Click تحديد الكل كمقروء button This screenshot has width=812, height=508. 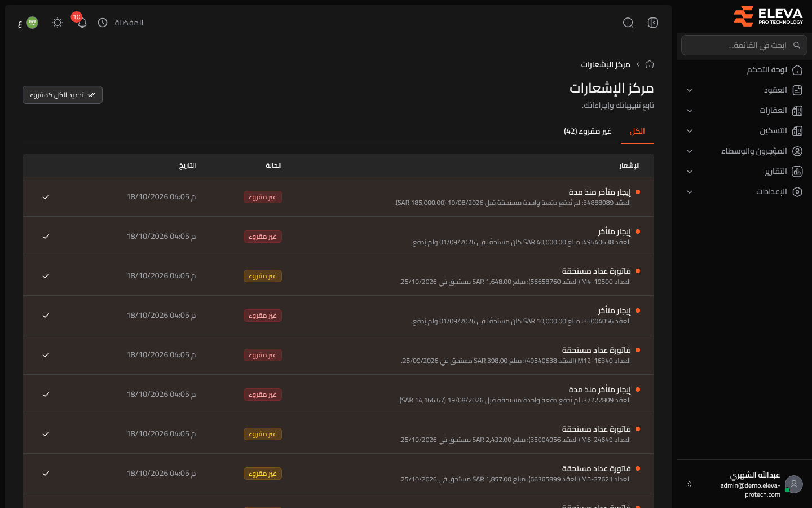click(x=63, y=95)
